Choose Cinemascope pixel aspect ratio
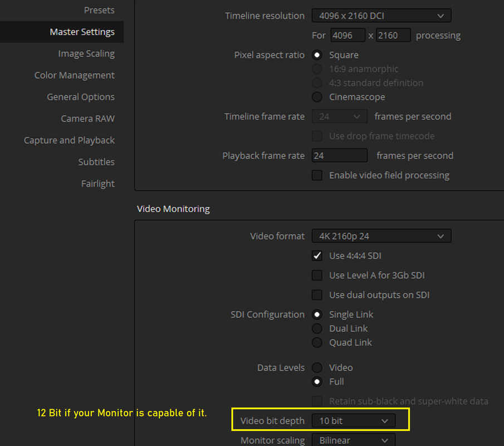This screenshot has height=446, width=504. 317,97
